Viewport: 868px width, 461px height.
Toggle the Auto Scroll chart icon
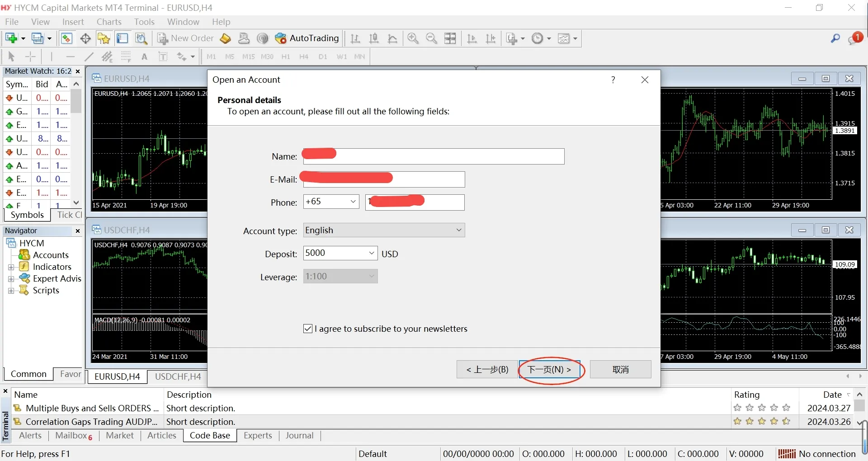coord(472,38)
